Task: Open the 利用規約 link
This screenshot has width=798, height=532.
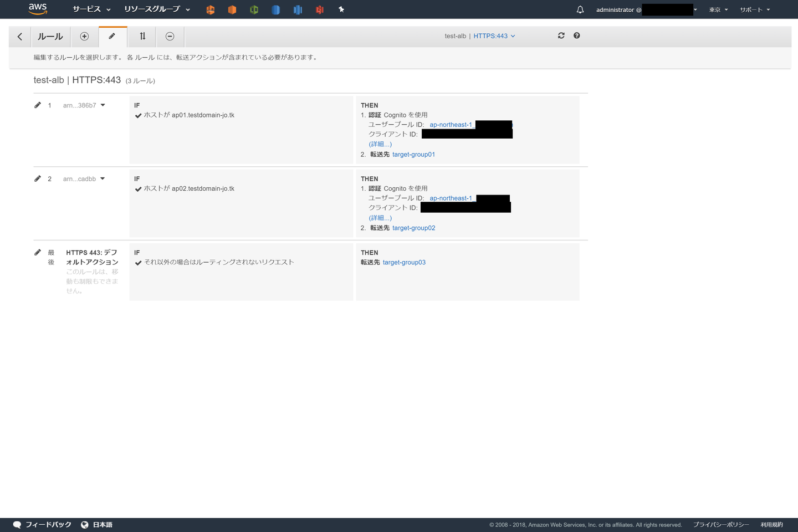Action: point(772,525)
